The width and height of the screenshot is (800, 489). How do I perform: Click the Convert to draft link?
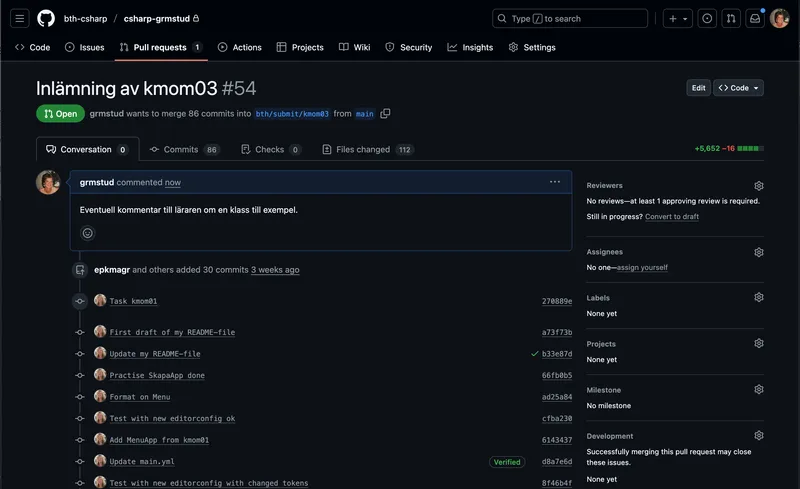tap(672, 216)
